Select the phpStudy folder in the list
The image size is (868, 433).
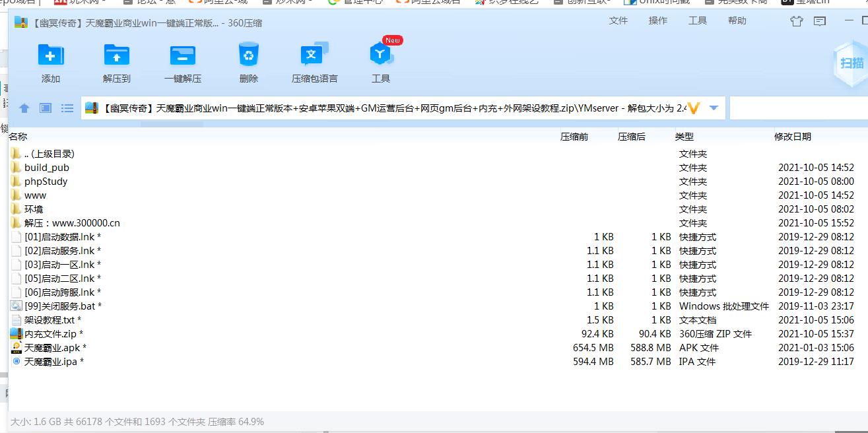[46, 182]
